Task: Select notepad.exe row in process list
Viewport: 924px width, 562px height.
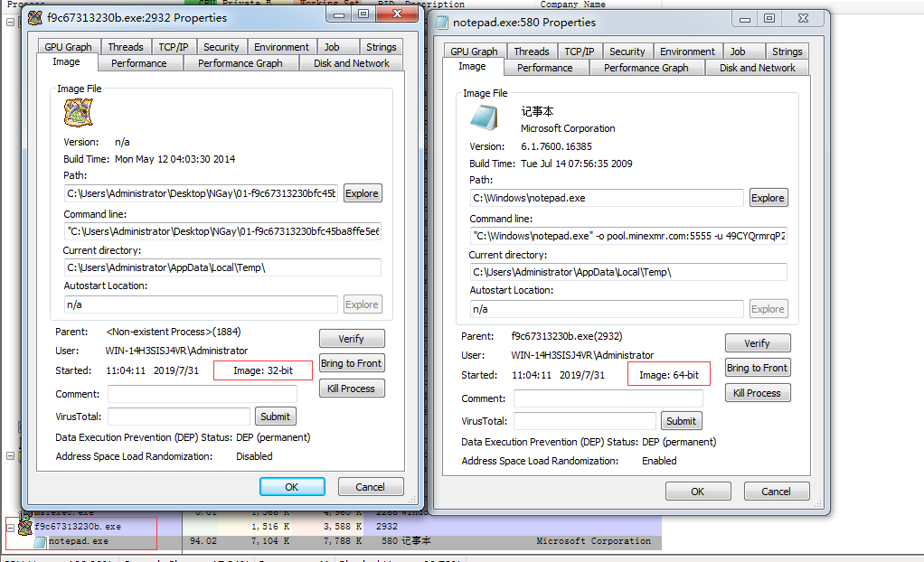Action: (x=334, y=541)
